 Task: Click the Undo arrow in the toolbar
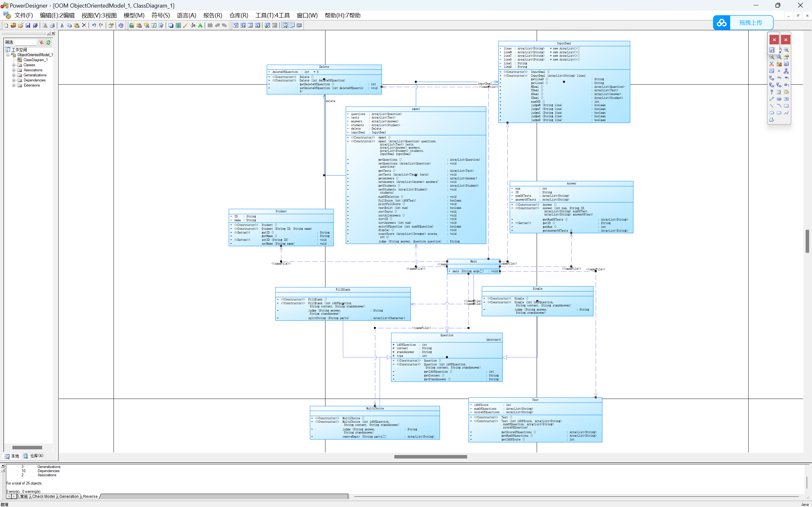click(94, 25)
